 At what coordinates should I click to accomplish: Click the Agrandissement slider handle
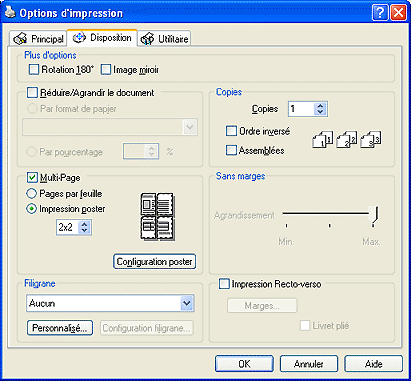(x=375, y=215)
